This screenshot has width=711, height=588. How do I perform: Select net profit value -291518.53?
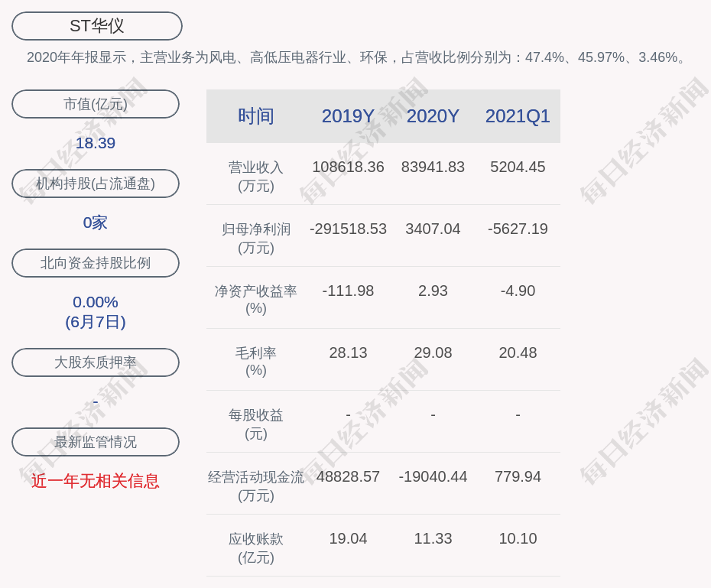pos(348,229)
